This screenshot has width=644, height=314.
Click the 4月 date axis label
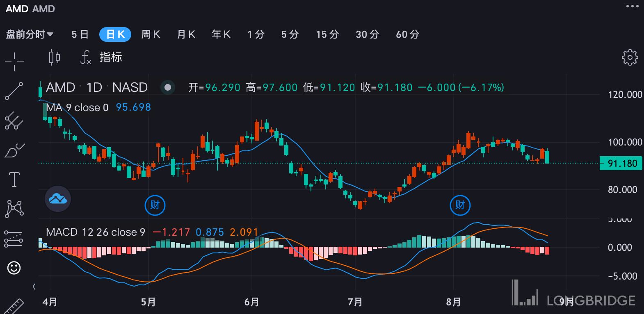(50, 302)
